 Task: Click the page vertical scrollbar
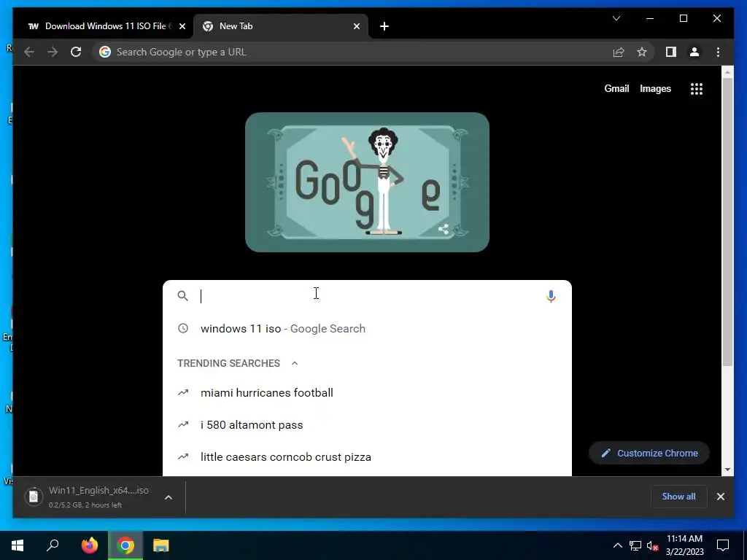click(x=727, y=222)
